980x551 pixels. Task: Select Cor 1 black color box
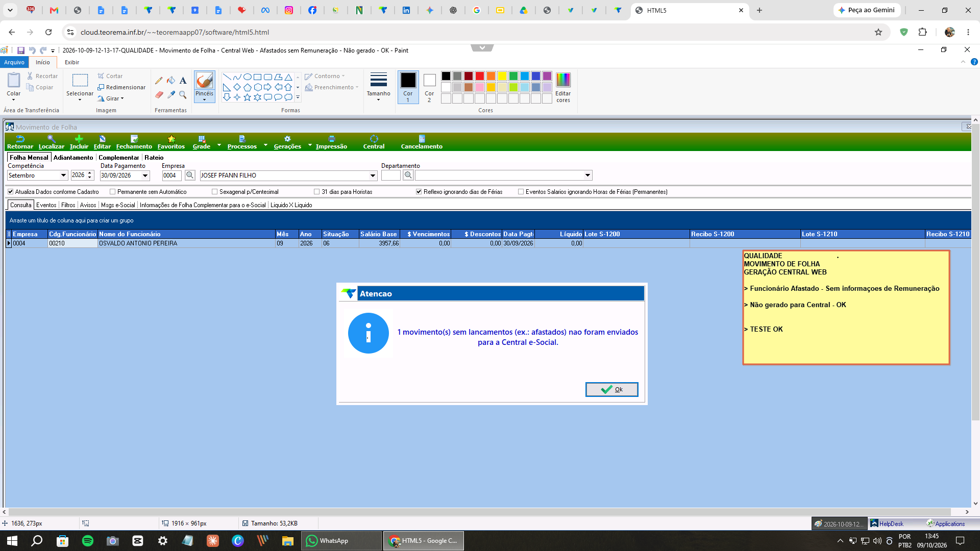coord(408,87)
